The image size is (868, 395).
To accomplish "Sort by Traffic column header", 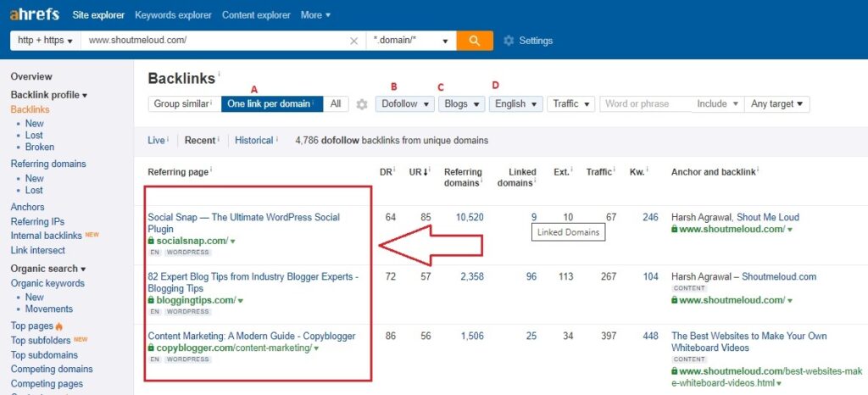I will [x=599, y=172].
